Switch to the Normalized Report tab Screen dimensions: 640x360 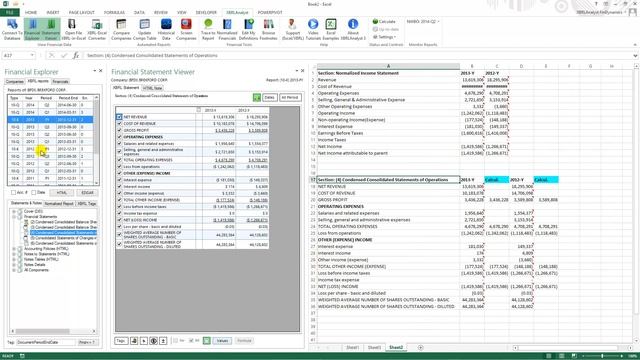pyautogui.click(x=59, y=203)
